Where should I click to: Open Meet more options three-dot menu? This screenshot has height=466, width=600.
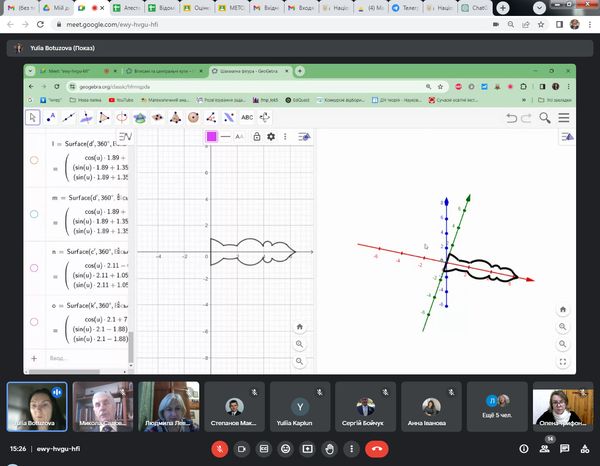coord(351,449)
